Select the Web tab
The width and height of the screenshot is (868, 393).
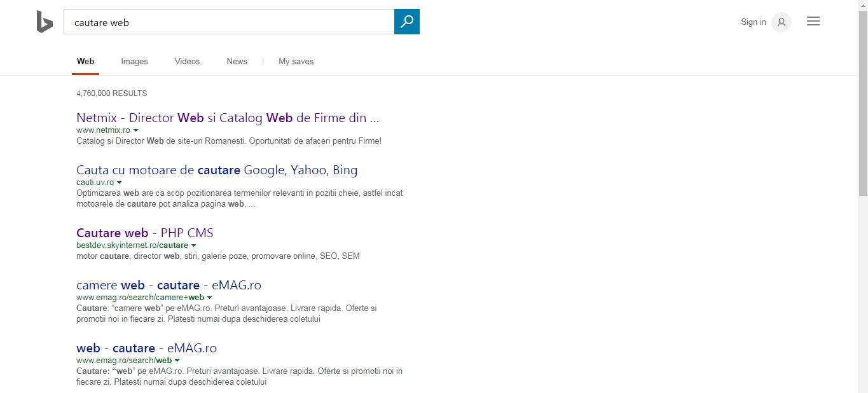pos(85,62)
